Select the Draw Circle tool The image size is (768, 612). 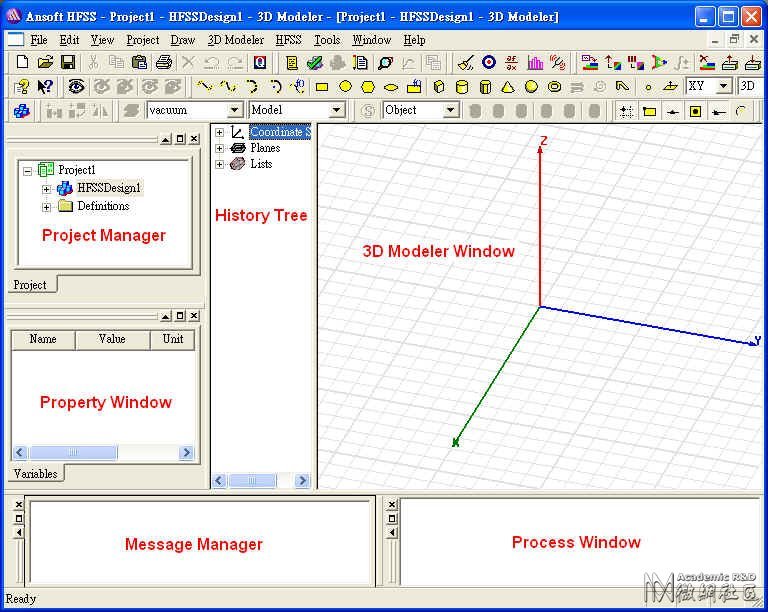pos(345,87)
